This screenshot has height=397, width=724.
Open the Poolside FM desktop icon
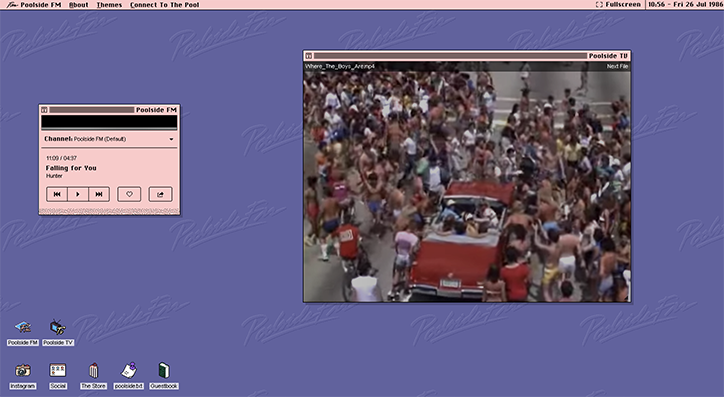pyautogui.click(x=23, y=332)
